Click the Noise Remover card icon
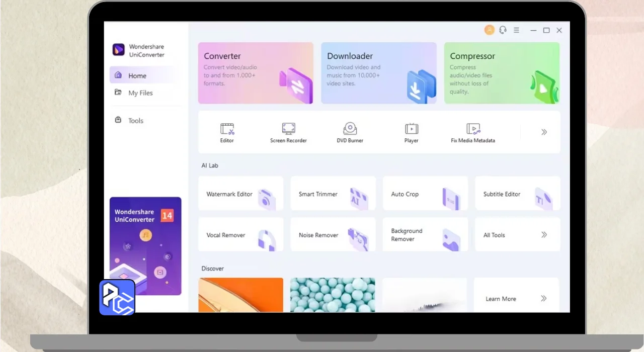644x352 pixels. pyautogui.click(x=358, y=240)
